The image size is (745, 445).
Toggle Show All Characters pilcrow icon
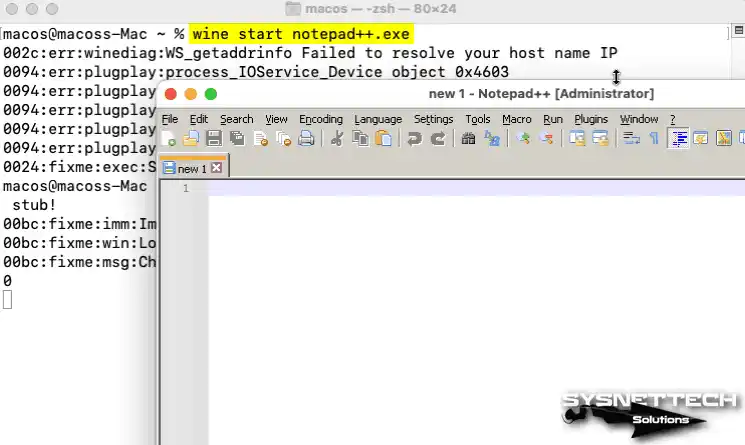654,139
